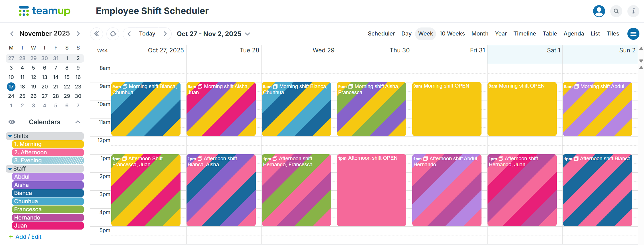Jump back with the double-chevron arrow

click(x=96, y=33)
